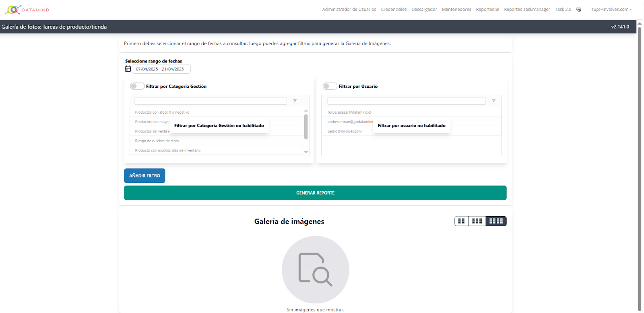
Task: Open sup@involves.com account dropdown
Action: (611, 9)
